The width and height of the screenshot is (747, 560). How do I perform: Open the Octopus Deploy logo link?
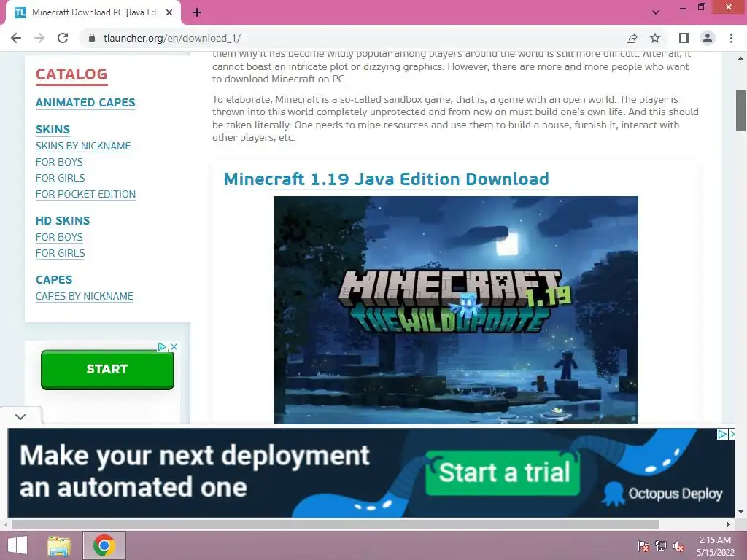(663, 494)
